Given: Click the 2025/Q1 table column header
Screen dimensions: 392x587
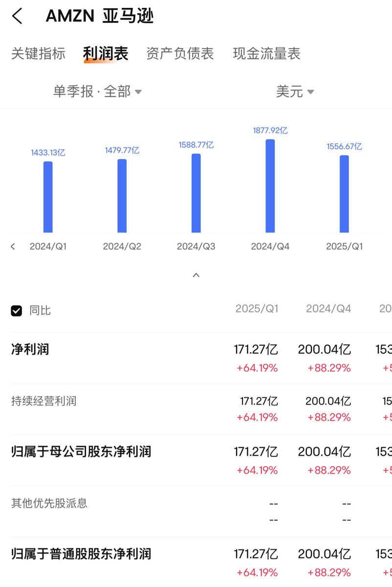Looking at the screenshot, I should pos(257,309).
